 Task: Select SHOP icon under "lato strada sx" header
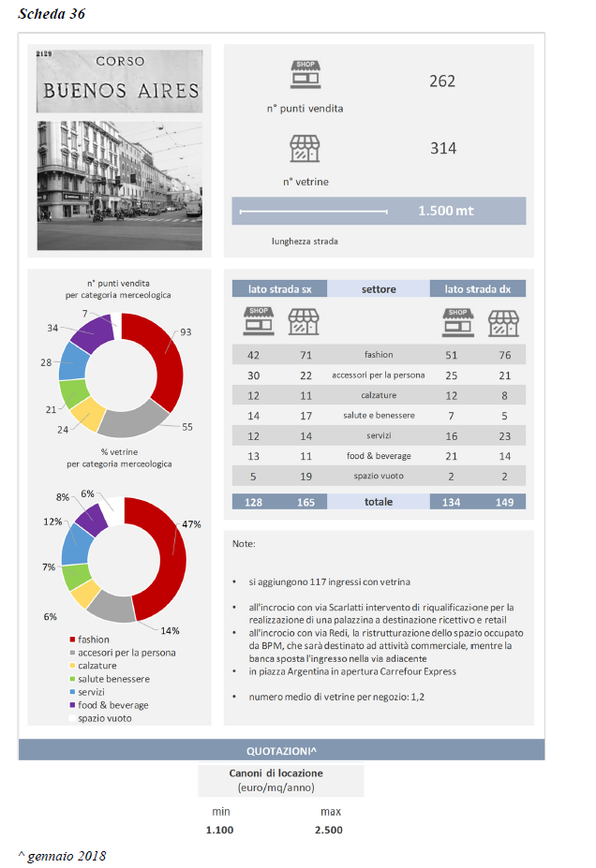coord(258,322)
